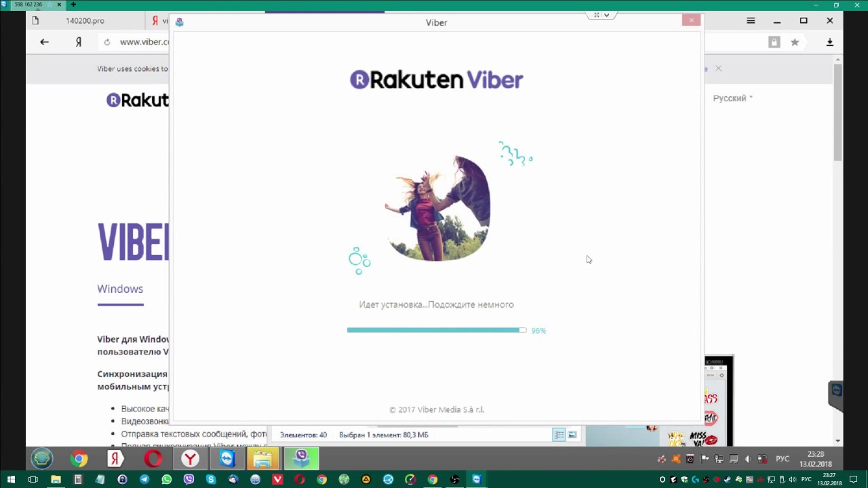
Task: Open TeamViewer on the remote taskbar
Action: 227,459
